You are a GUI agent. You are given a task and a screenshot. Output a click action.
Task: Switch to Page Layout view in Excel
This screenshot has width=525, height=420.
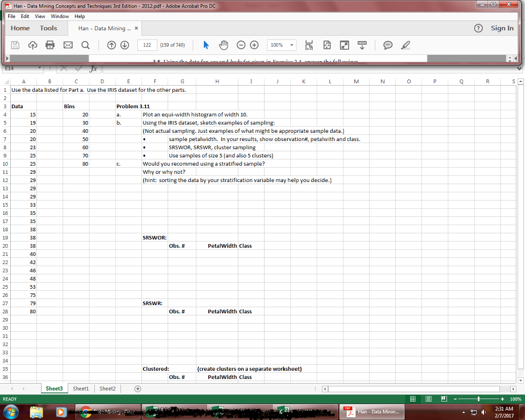click(x=429, y=398)
